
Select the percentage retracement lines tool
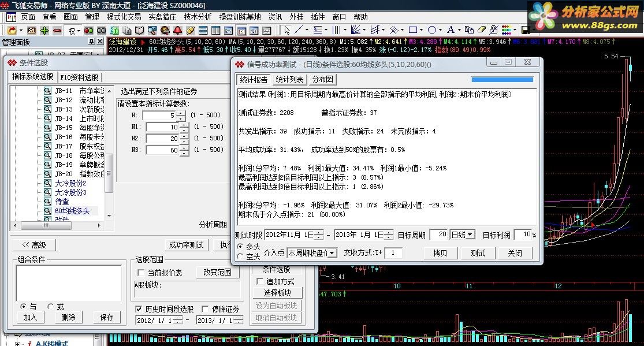coord(318,30)
